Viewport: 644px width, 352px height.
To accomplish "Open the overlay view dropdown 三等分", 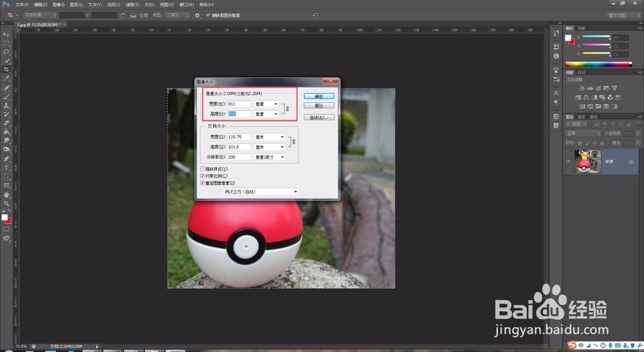I will pos(178,15).
